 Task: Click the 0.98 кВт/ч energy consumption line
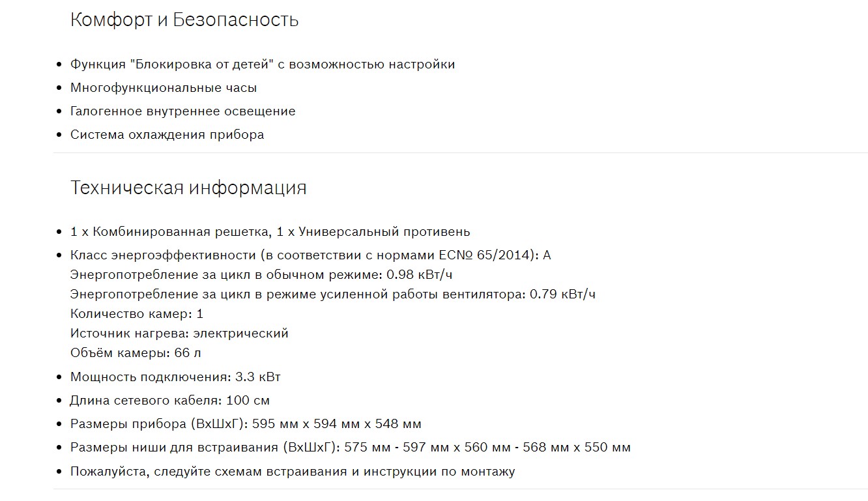[261, 275]
